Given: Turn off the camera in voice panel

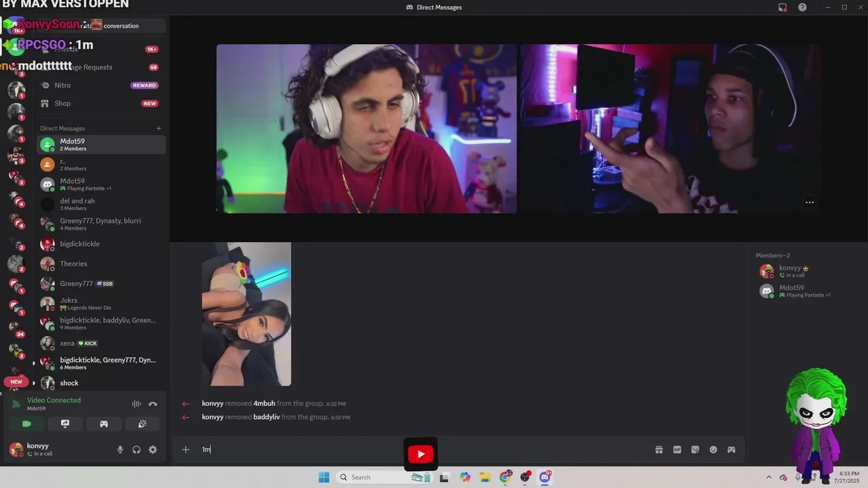Looking at the screenshot, I should pyautogui.click(x=26, y=424).
